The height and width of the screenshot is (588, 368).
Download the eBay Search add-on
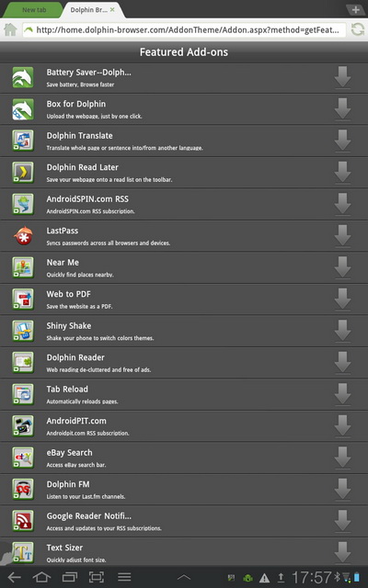pyautogui.click(x=342, y=458)
